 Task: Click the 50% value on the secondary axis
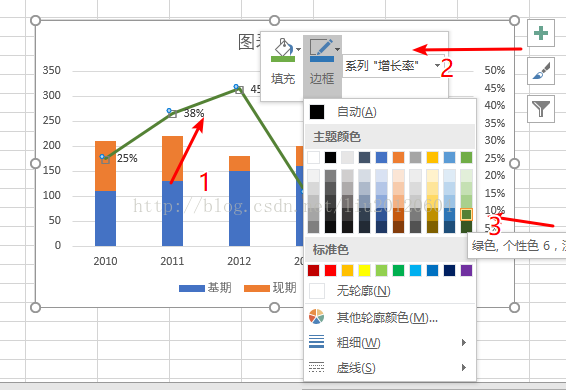tap(495, 70)
